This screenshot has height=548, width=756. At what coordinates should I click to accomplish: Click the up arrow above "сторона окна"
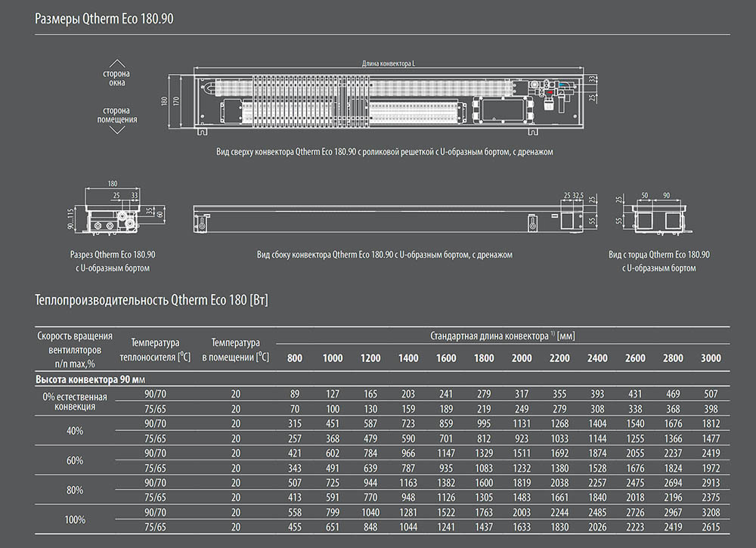click(x=117, y=63)
